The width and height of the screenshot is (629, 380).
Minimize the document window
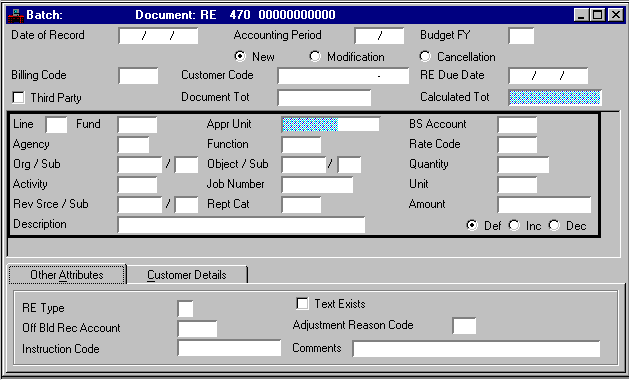pyautogui.click(x=581, y=15)
